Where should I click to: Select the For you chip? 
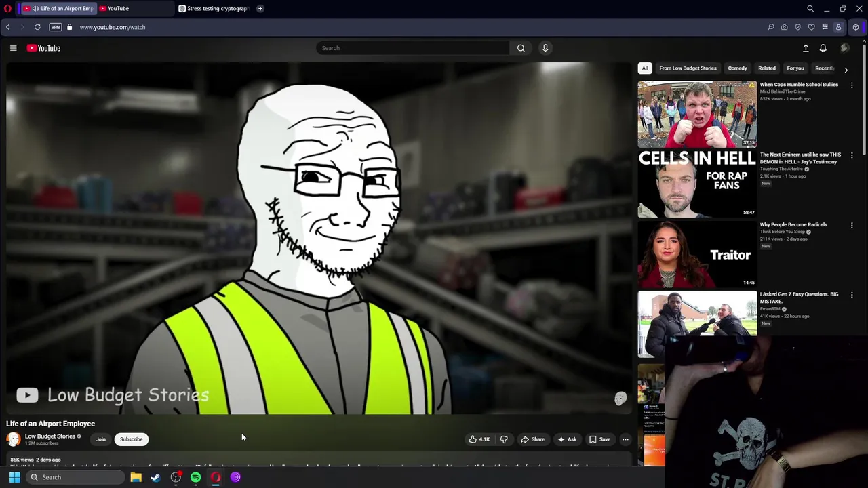795,68
